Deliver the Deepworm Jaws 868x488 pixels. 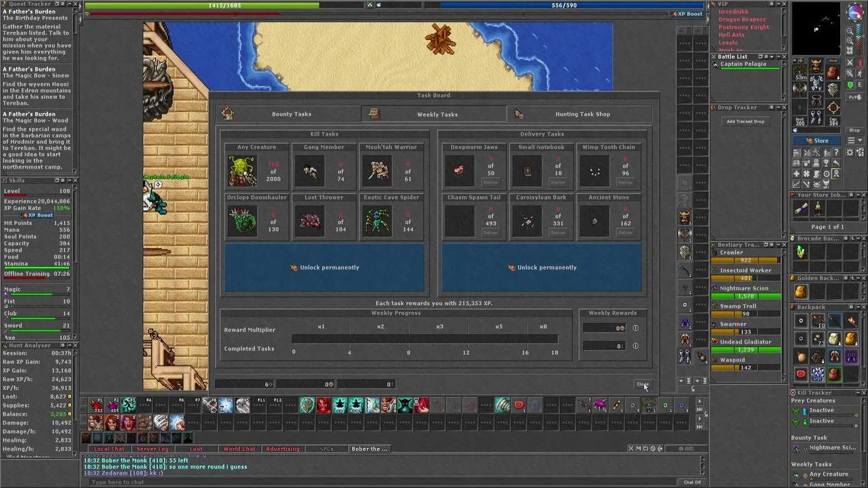point(491,182)
